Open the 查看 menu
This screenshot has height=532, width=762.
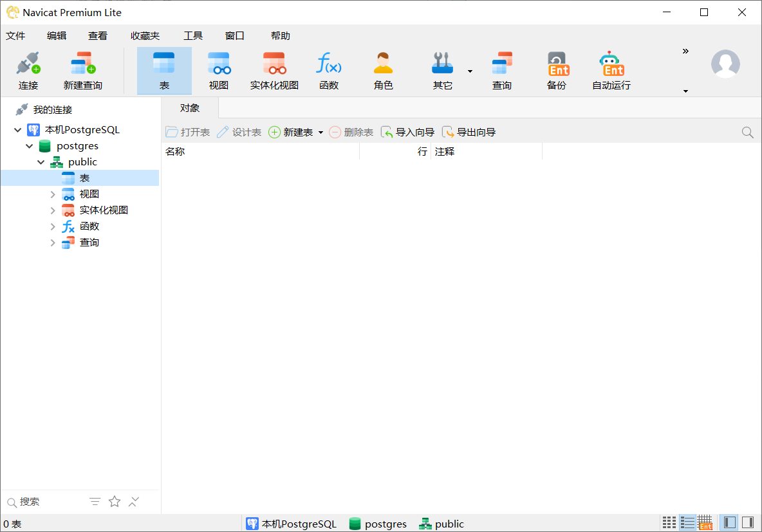[98, 35]
